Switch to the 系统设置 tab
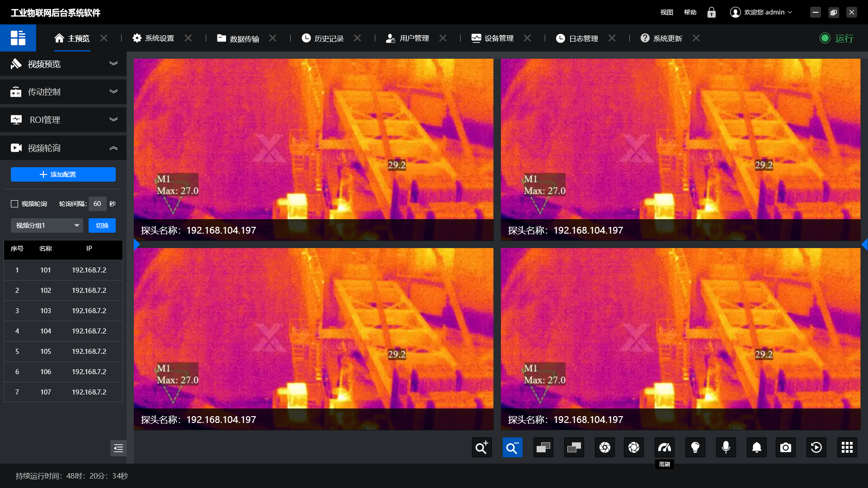The width and height of the screenshot is (868, 488). pyautogui.click(x=159, y=38)
